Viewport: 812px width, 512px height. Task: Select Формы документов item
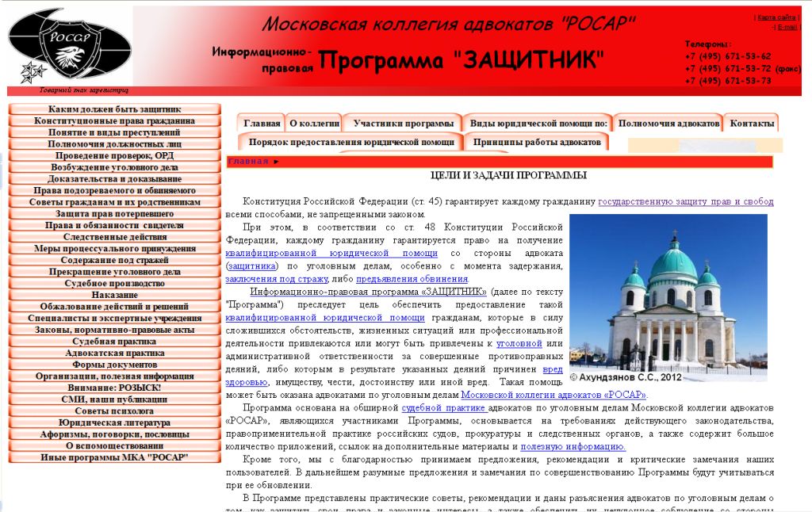114,365
